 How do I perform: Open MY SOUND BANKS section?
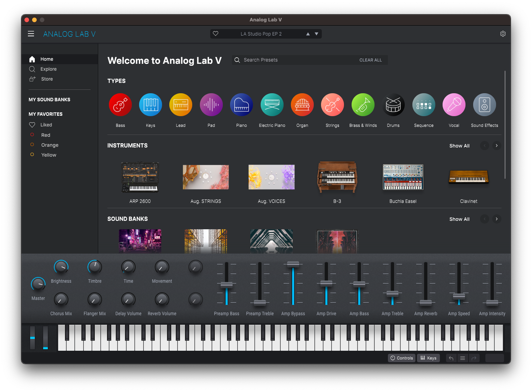pos(49,100)
